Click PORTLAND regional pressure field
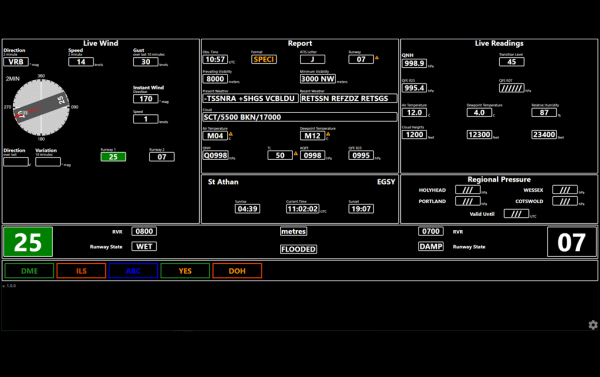Viewport: 600px width, 377px height. click(x=468, y=201)
